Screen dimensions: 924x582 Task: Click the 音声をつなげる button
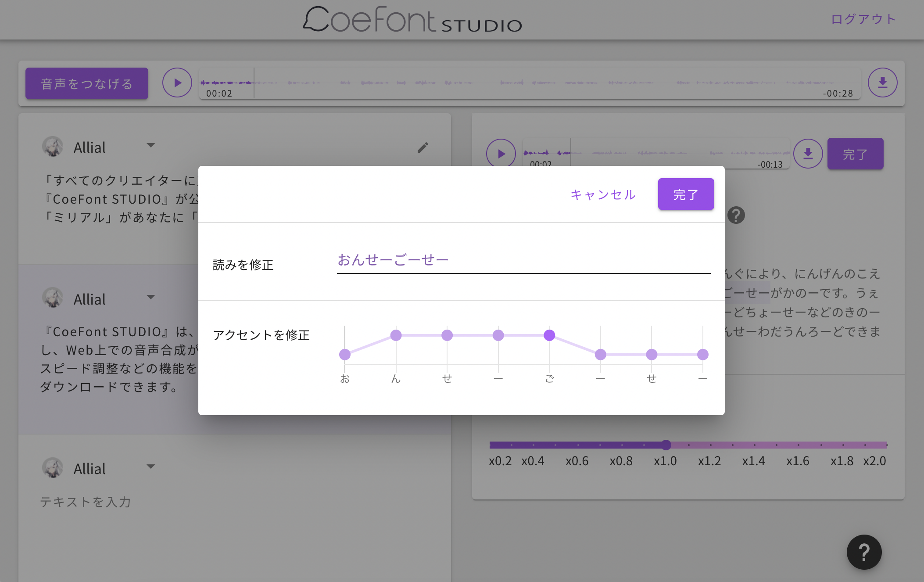pos(87,83)
